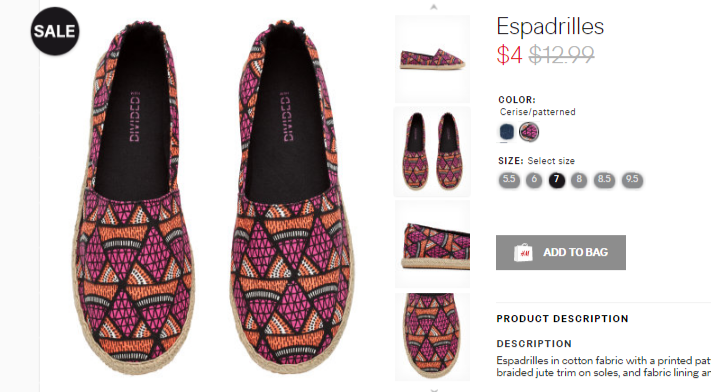This screenshot has height=392, width=711.
Task: Choose size 8.5
Action: pos(604,180)
